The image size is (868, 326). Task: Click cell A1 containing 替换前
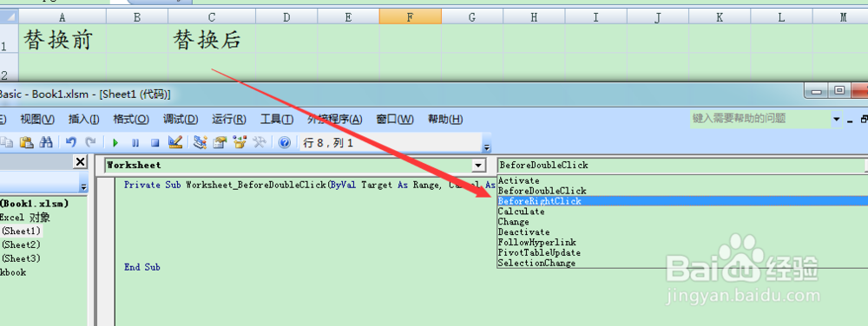tap(62, 38)
